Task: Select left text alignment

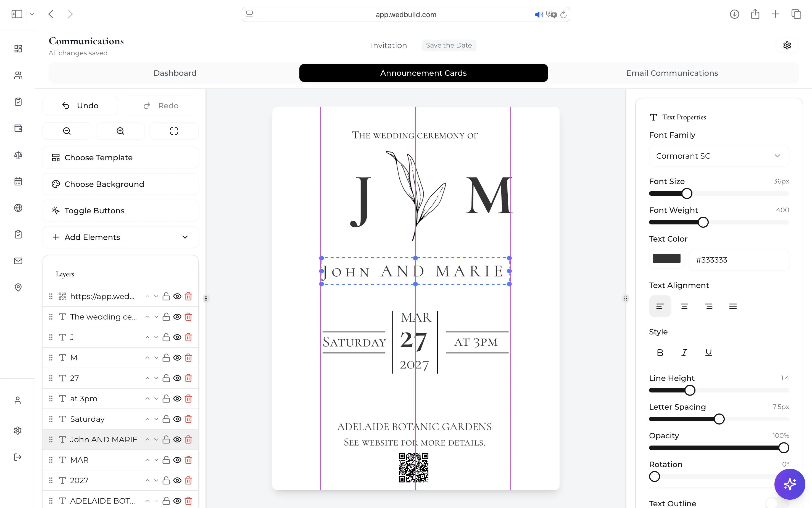Action: click(x=660, y=307)
